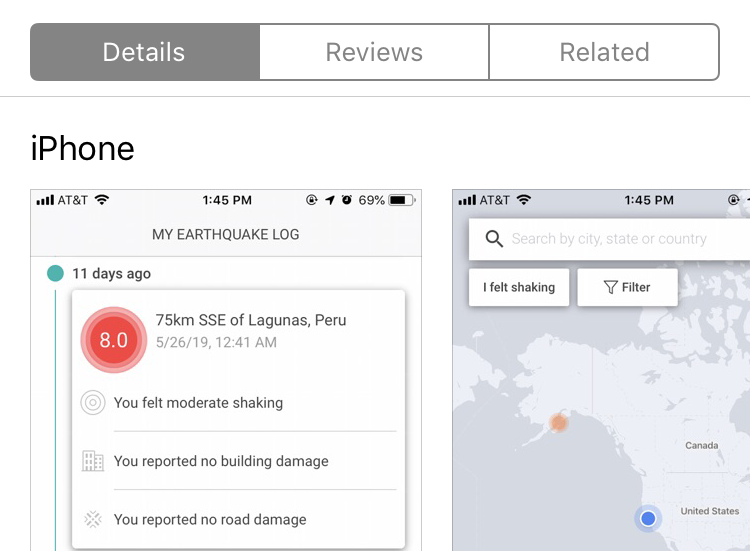Click the 75km SSE of Lagunas, Peru title
The height and width of the screenshot is (551, 750).
pyautogui.click(x=251, y=321)
